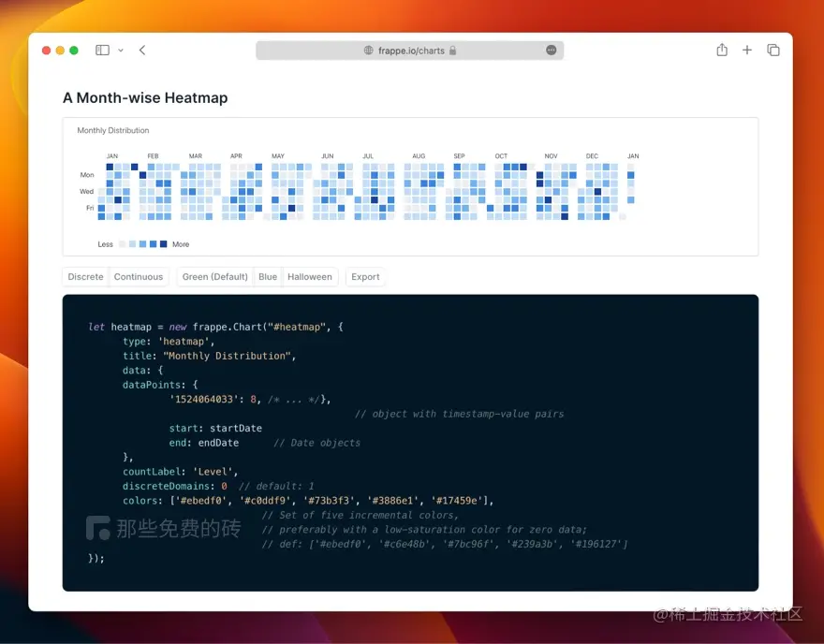Click the AUG month label
The image size is (824, 644).
(x=419, y=156)
